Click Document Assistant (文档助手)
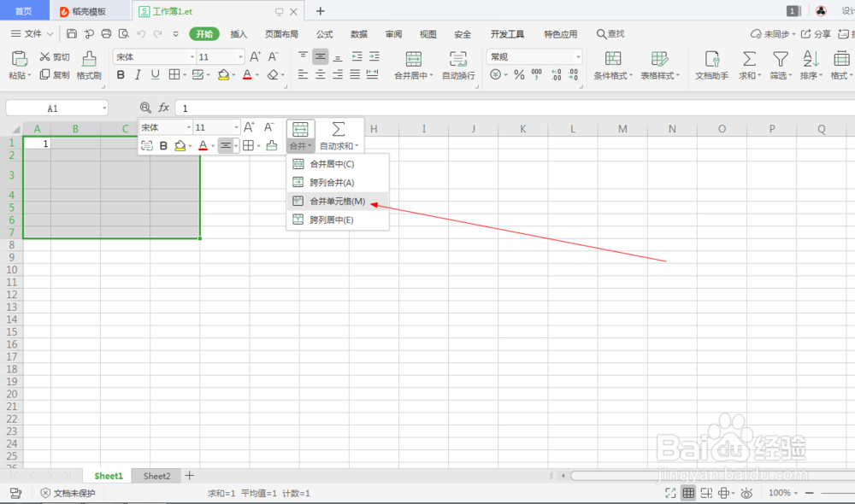This screenshot has width=855, height=504. click(x=711, y=65)
